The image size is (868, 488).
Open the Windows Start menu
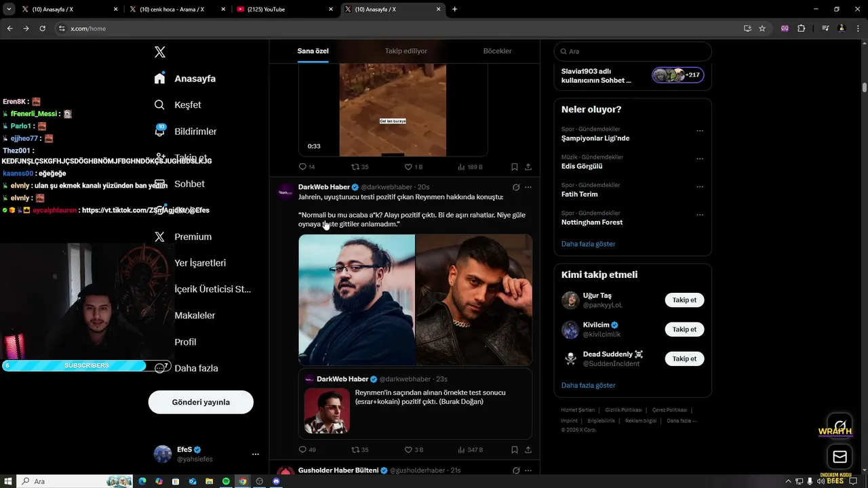(x=8, y=481)
